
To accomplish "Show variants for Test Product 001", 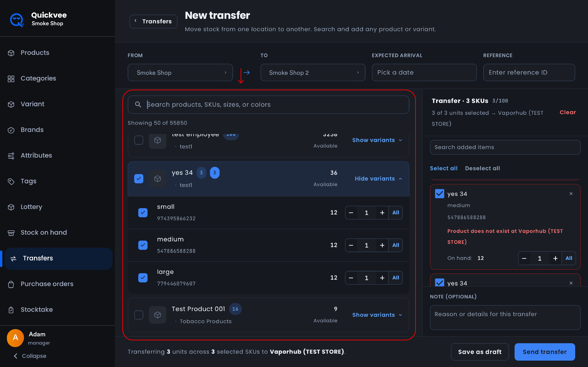I will (x=377, y=315).
